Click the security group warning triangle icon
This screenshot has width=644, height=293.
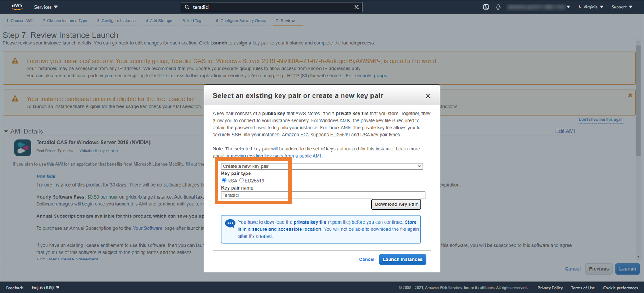pyautogui.click(x=15, y=61)
